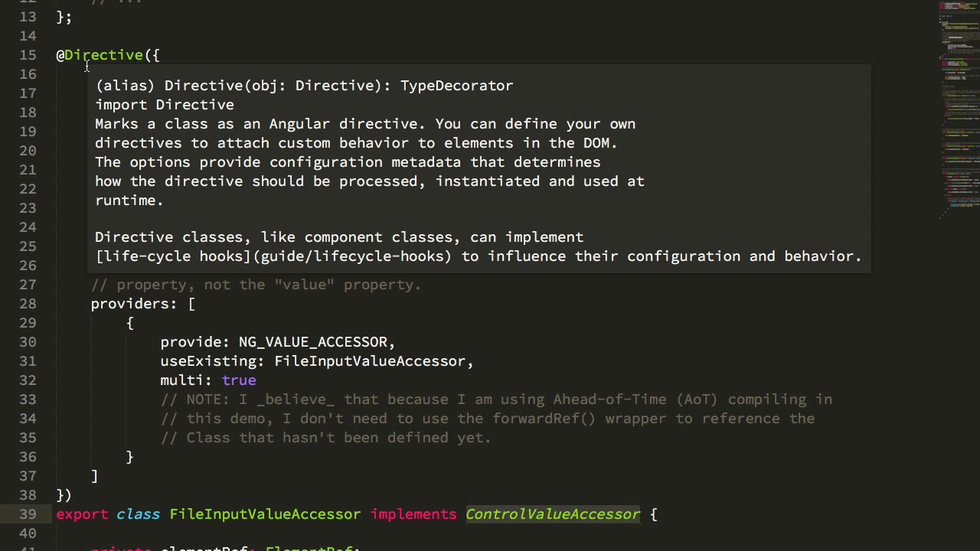Click the 'class' keyword on line 39

[x=138, y=514]
